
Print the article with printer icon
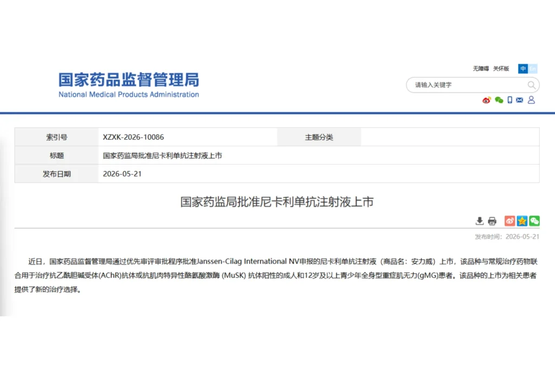(492, 221)
